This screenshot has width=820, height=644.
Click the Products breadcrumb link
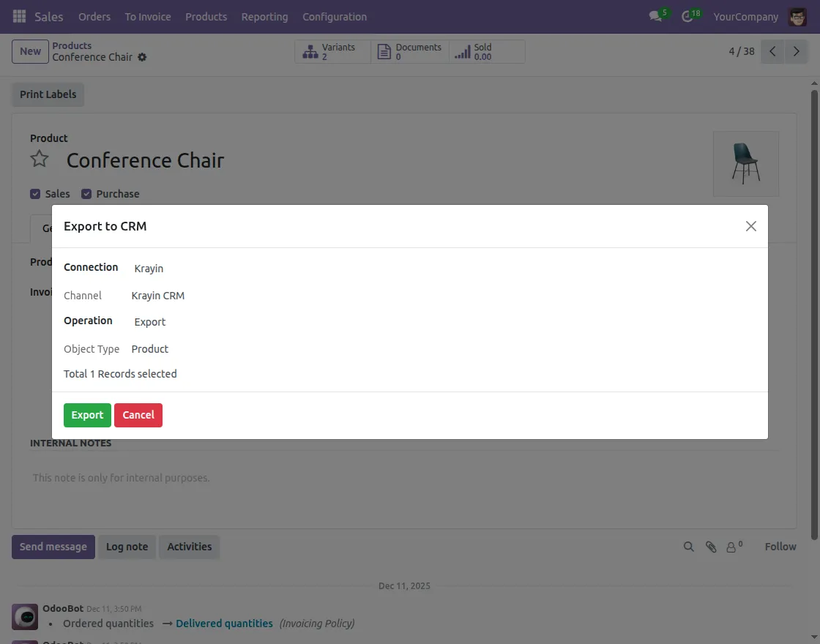click(x=72, y=45)
